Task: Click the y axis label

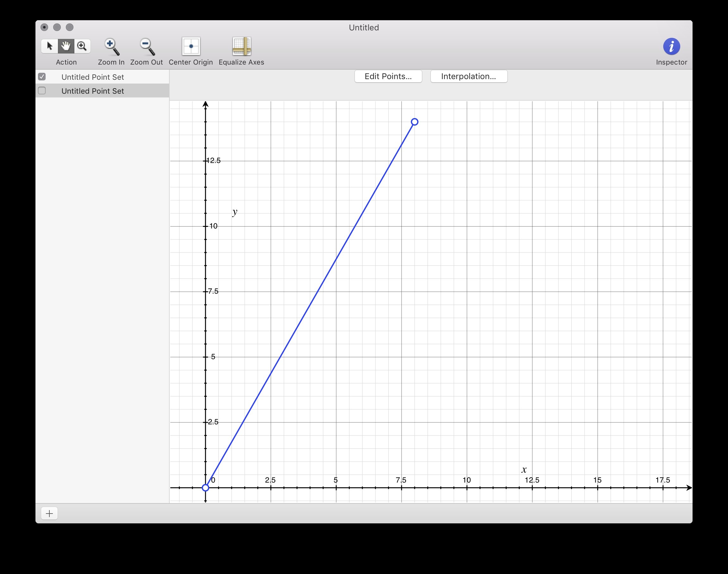Action: (235, 212)
